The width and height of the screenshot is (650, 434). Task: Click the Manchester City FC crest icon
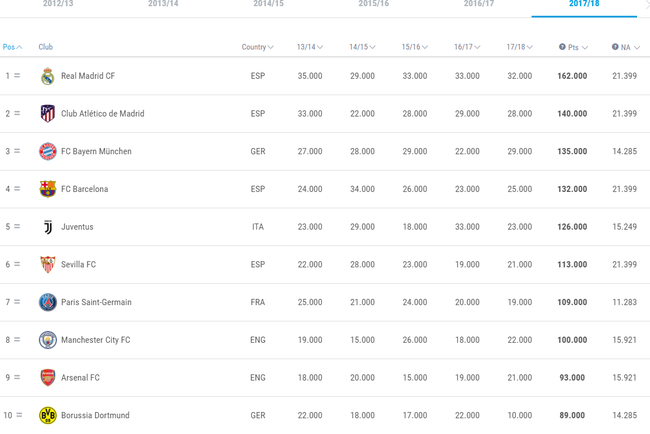[x=48, y=340]
